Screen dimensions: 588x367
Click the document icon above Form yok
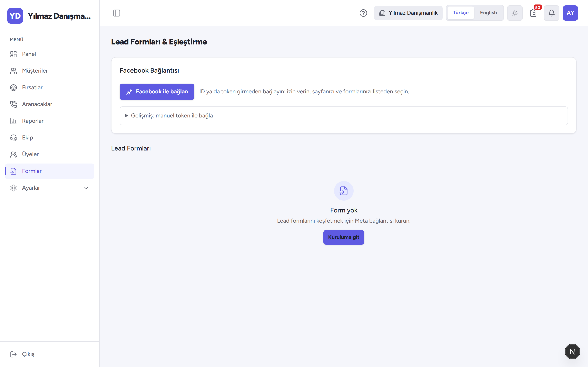pos(344,191)
